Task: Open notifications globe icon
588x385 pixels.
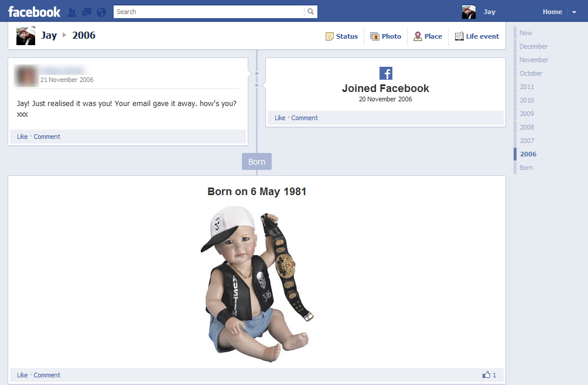Action: coord(101,12)
